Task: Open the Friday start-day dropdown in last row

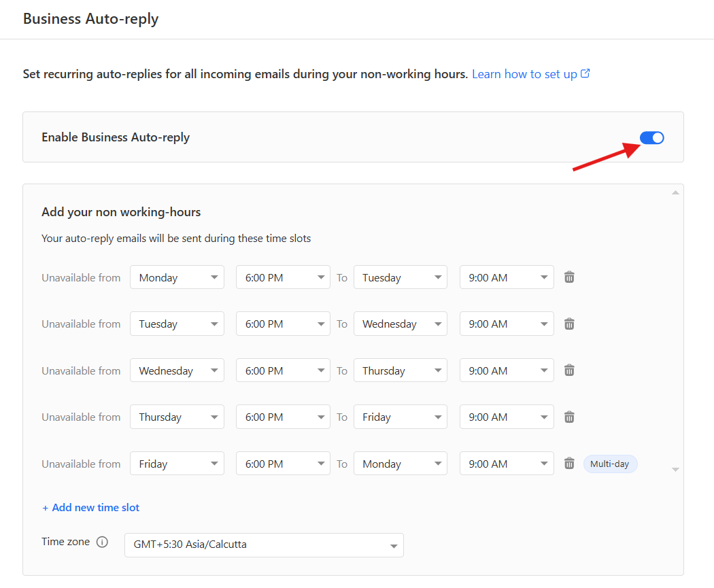Action: pos(177,464)
